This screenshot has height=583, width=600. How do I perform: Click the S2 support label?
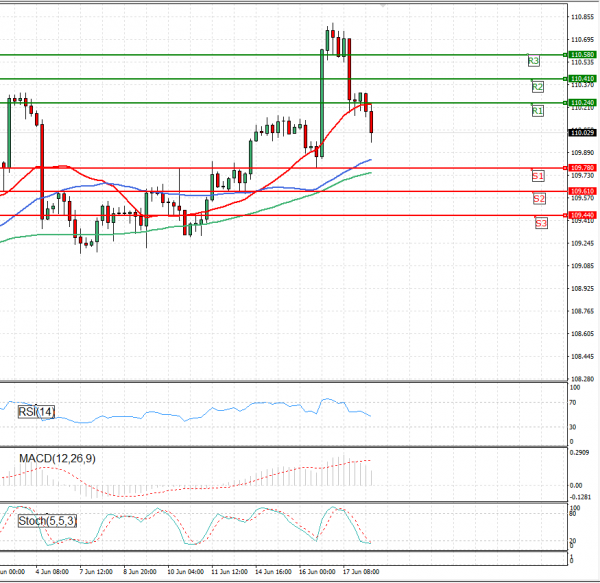tap(539, 199)
